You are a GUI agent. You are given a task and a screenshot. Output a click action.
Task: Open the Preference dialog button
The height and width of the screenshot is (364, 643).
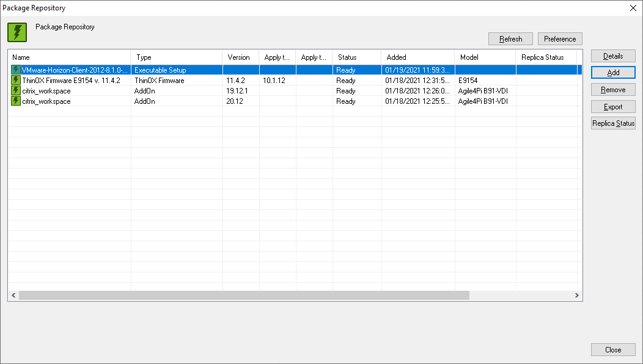tap(560, 39)
